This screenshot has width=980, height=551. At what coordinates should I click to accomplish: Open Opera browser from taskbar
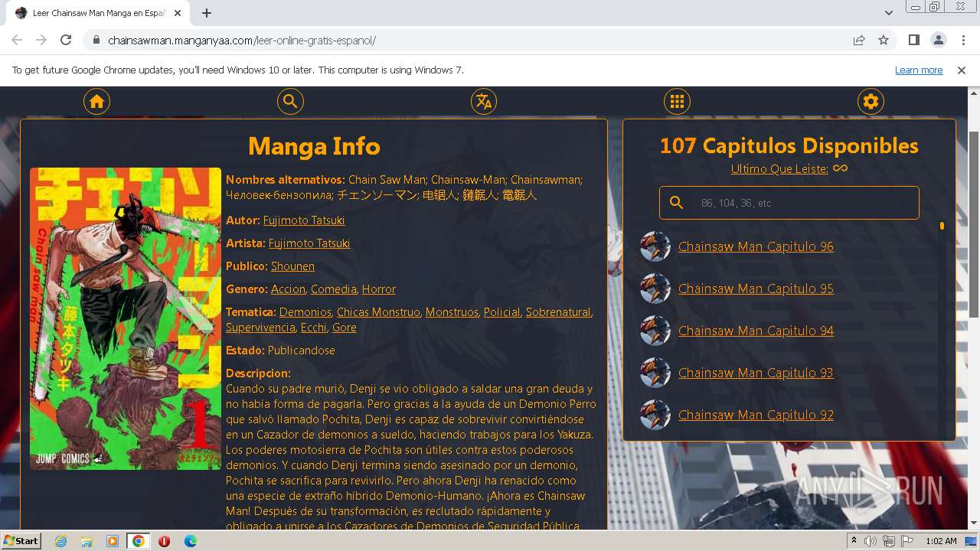tap(164, 541)
